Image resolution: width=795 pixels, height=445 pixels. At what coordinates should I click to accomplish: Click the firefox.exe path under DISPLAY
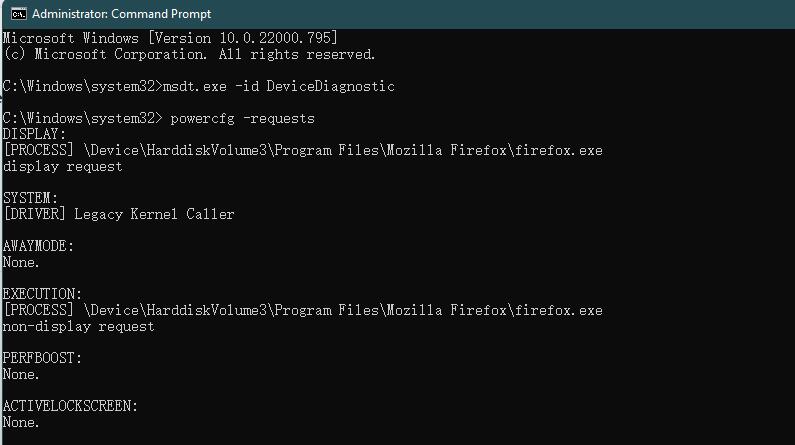pos(343,151)
